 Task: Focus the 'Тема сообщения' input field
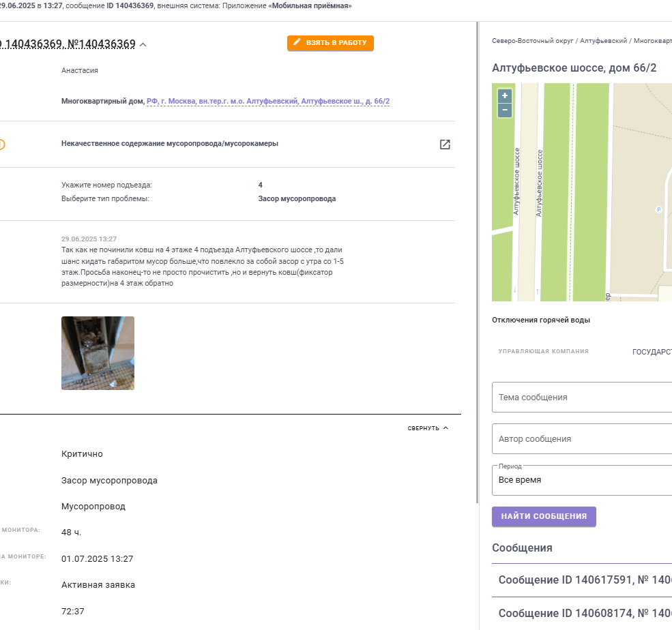(582, 397)
